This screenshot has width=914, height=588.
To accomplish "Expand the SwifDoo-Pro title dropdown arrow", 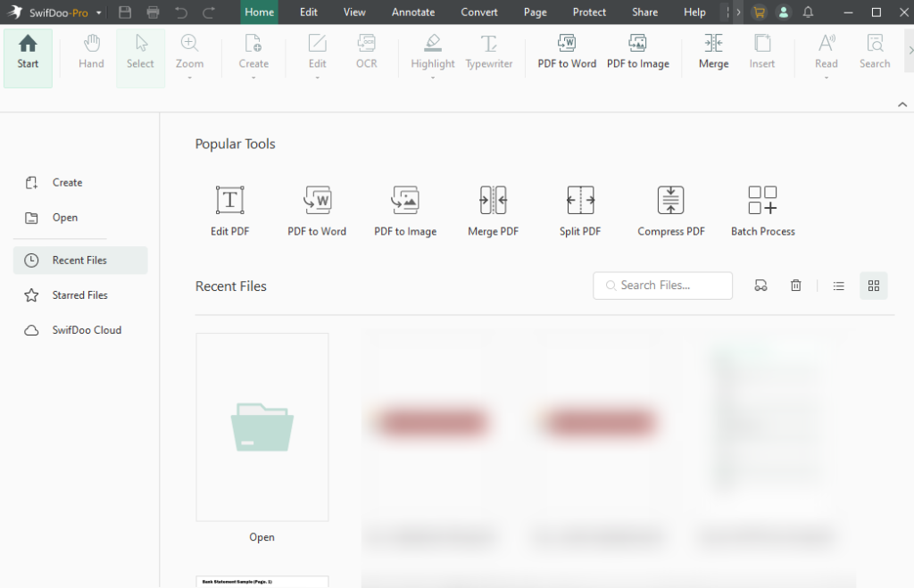I will click(98, 12).
